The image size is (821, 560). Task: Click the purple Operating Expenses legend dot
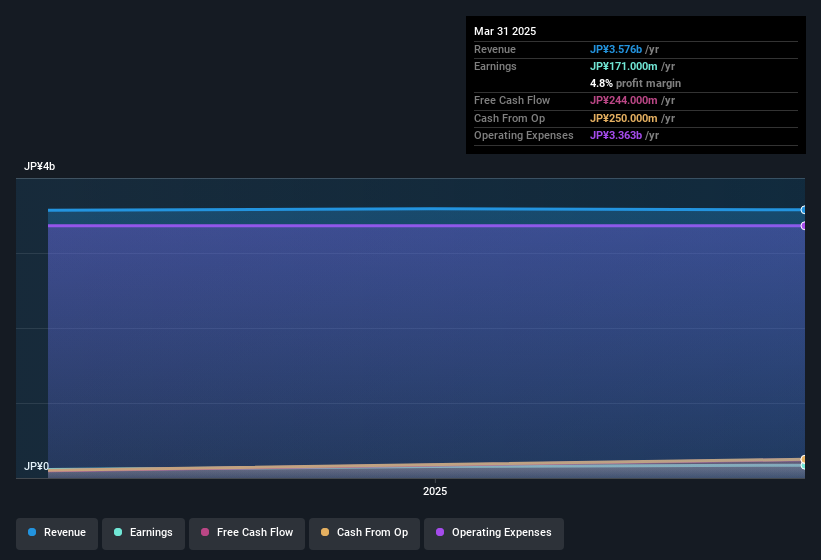440,532
